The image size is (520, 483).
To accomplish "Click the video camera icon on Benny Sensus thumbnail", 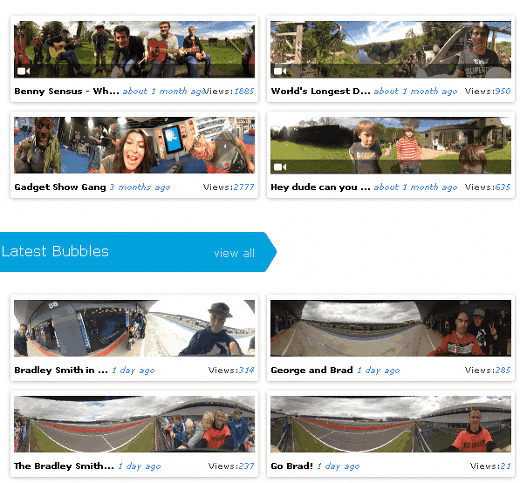I will [x=24, y=71].
